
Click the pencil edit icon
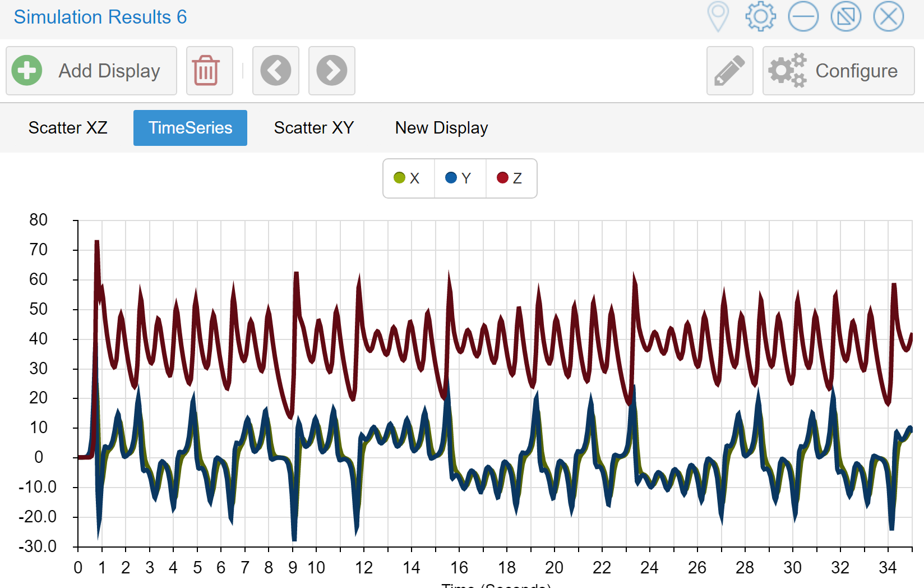[730, 71]
